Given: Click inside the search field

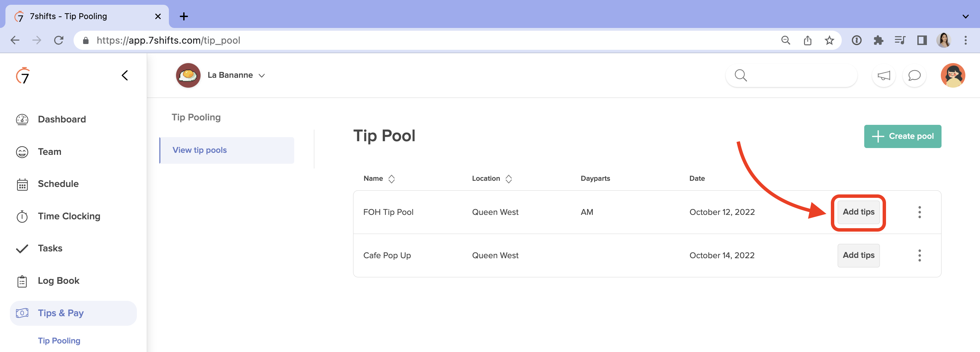Looking at the screenshot, I should [791, 75].
